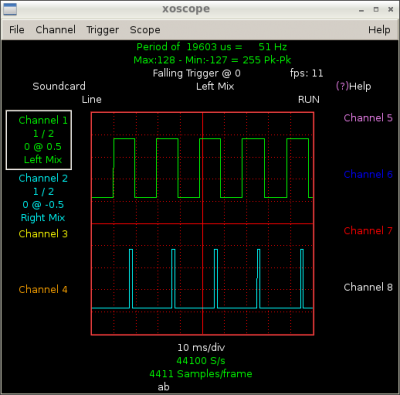Maximize the xoscope window
The height and width of the screenshot is (395, 400).
point(376,9)
